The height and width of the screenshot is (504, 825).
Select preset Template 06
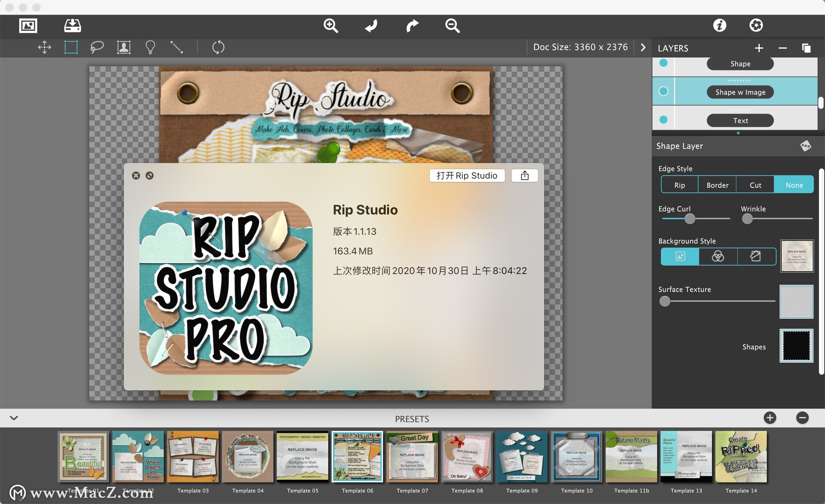pos(357,456)
